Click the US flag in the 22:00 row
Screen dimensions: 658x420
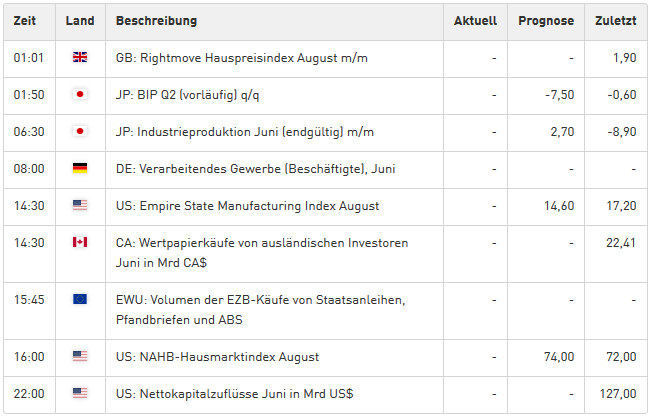(80, 393)
